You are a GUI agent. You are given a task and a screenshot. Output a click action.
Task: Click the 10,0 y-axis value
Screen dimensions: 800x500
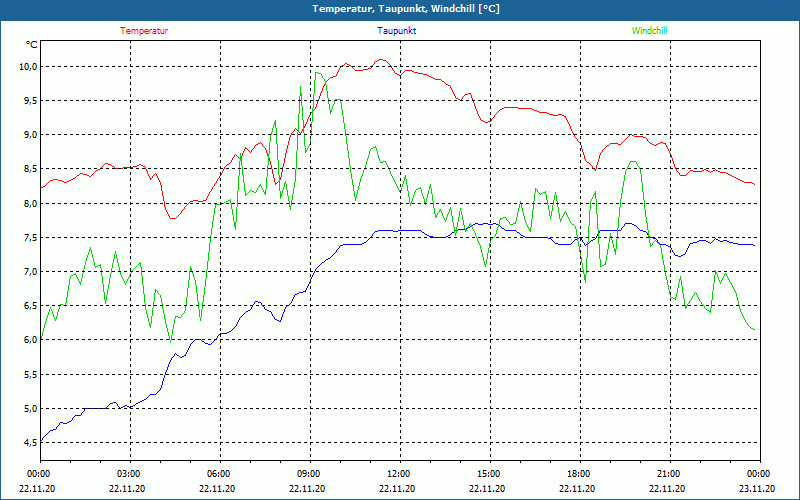28,67
